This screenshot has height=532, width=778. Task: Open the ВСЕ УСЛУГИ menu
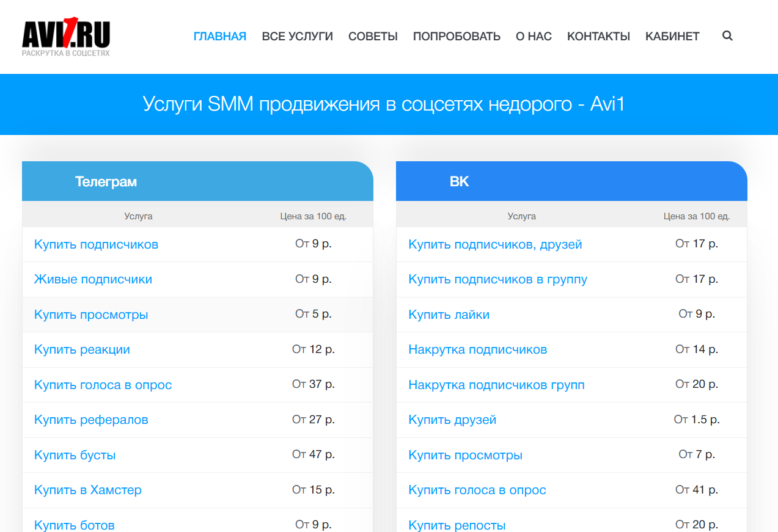pyautogui.click(x=297, y=37)
